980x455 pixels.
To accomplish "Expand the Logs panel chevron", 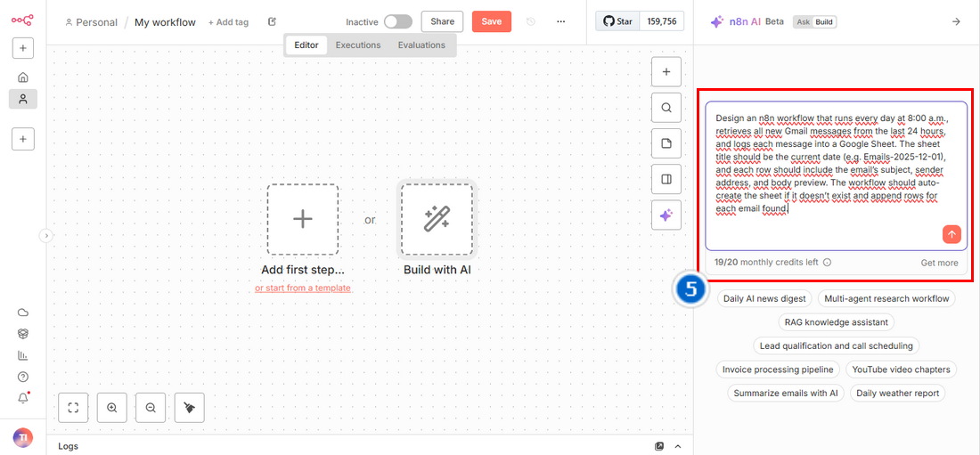I will 678,446.
